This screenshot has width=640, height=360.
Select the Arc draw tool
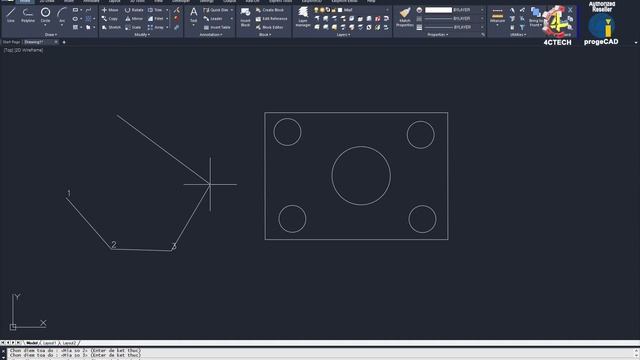62,15
